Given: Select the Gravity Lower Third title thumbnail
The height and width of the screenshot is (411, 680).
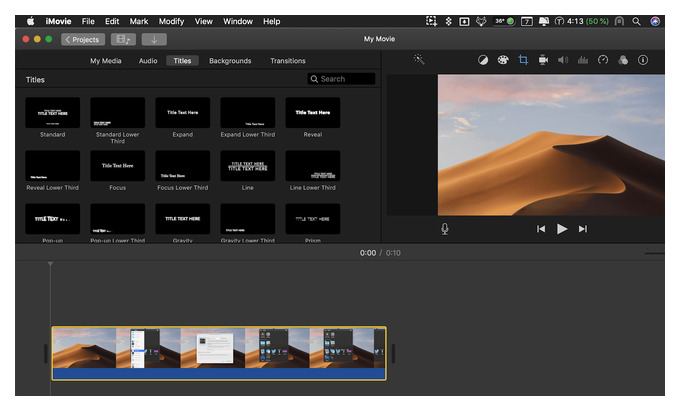Looking at the screenshot, I should [x=248, y=219].
